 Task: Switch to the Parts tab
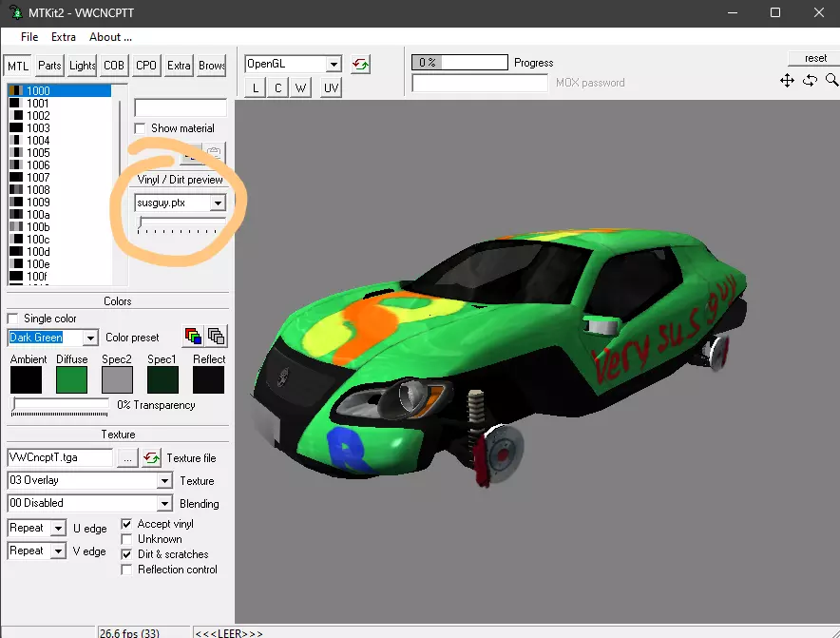(x=49, y=66)
